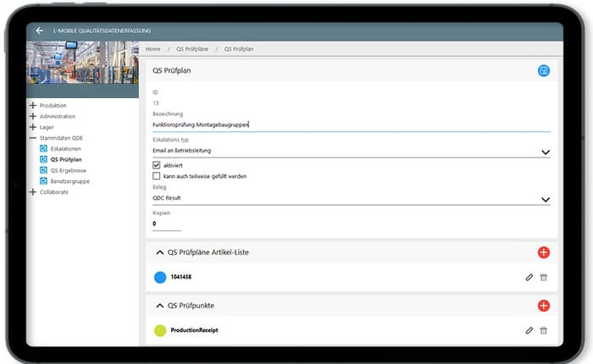Collapse QS Prüfpläne Artikel-Liste section
This screenshot has height=364, width=593.
pyautogui.click(x=159, y=252)
